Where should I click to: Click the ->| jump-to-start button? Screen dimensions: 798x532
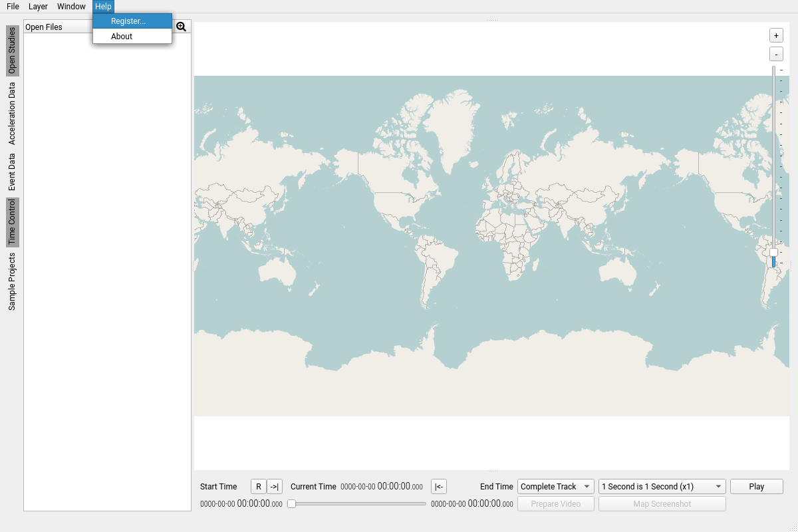tap(275, 487)
